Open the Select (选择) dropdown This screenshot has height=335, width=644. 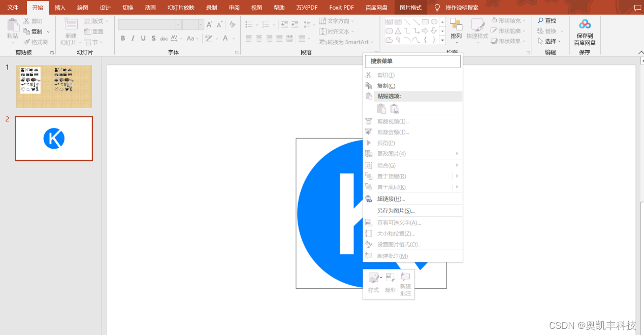coord(550,41)
